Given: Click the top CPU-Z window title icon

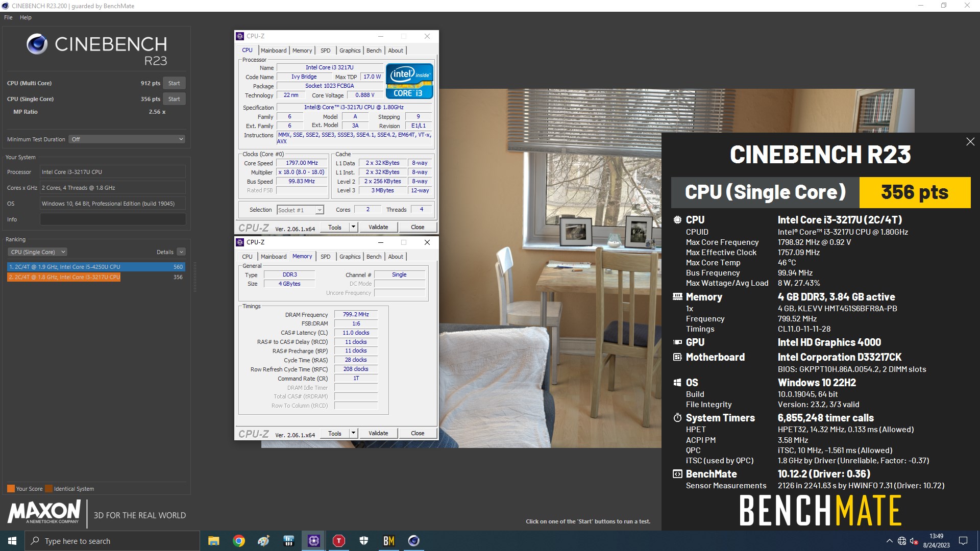Looking at the screenshot, I should click(x=240, y=36).
